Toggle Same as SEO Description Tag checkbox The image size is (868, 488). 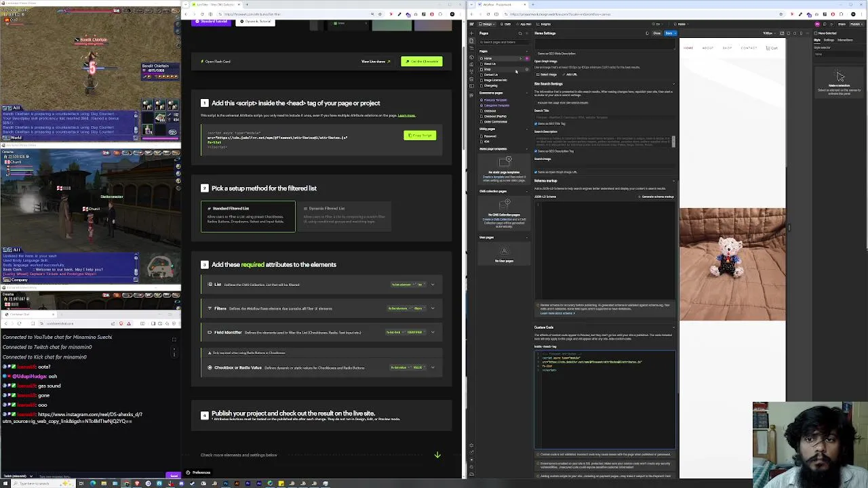[x=536, y=151]
